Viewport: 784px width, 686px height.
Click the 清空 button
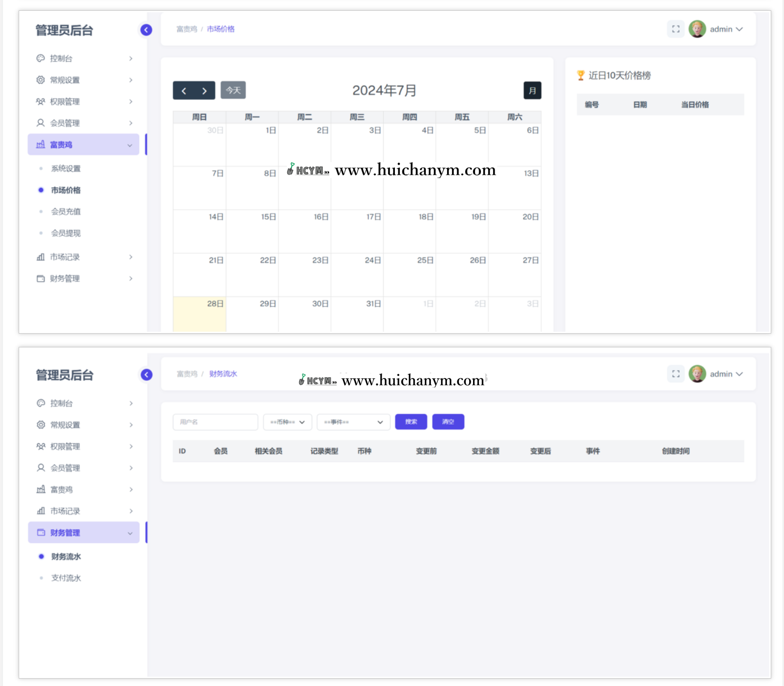point(448,422)
